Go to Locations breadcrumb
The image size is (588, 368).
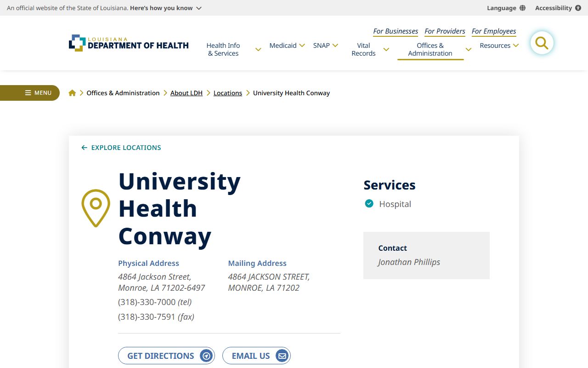(228, 93)
